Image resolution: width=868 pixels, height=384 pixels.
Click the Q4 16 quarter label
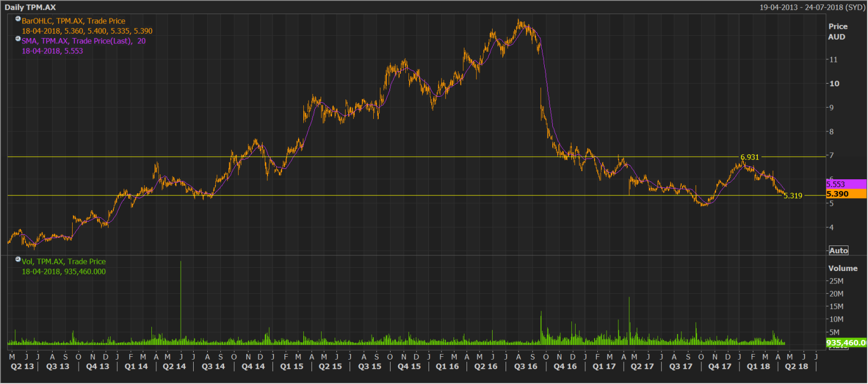pyautogui.click(x=565, y=367)
